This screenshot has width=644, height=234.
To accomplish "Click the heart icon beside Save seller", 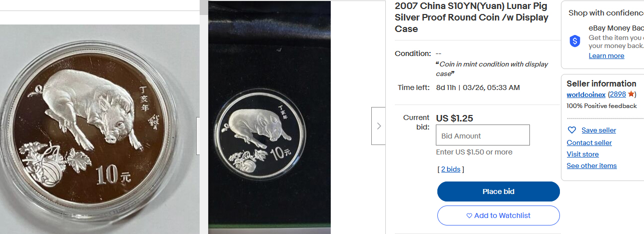I will click(572, 130).
